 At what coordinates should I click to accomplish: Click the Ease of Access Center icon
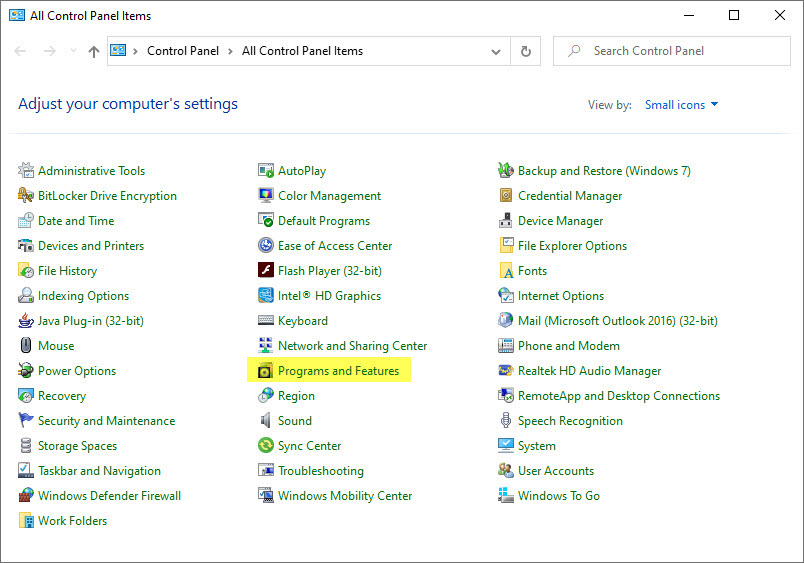pos(266,246)
